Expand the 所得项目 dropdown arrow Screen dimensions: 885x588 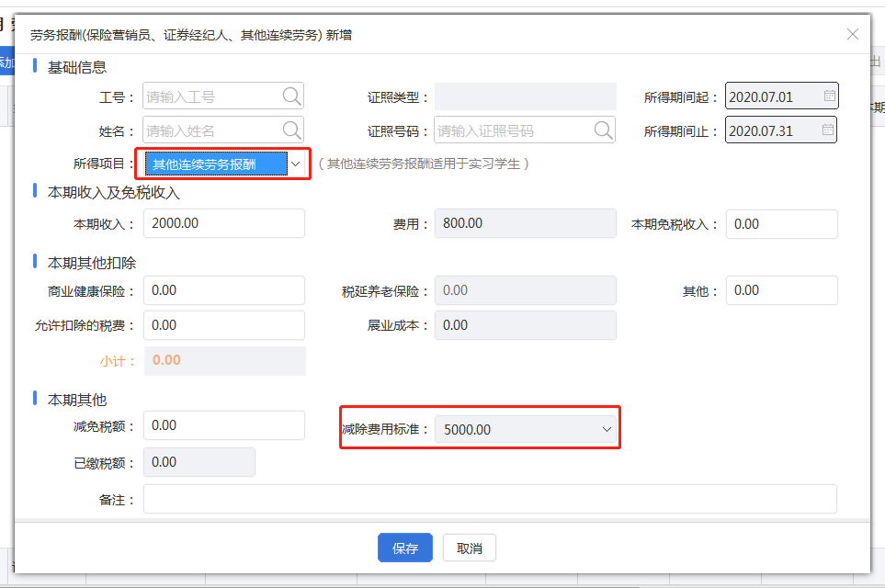[295, 164]
